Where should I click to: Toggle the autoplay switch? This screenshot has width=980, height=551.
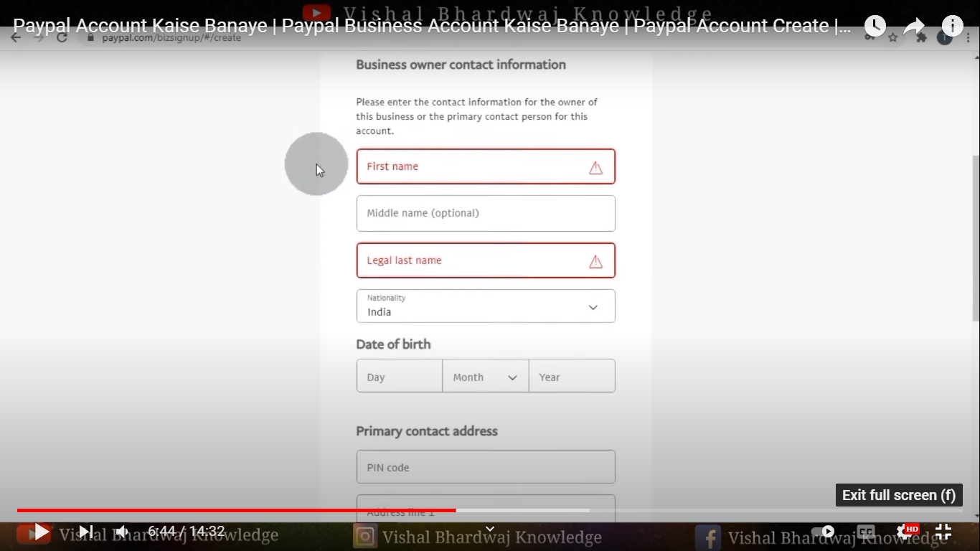pyautogui.click(x=823, y=532)
